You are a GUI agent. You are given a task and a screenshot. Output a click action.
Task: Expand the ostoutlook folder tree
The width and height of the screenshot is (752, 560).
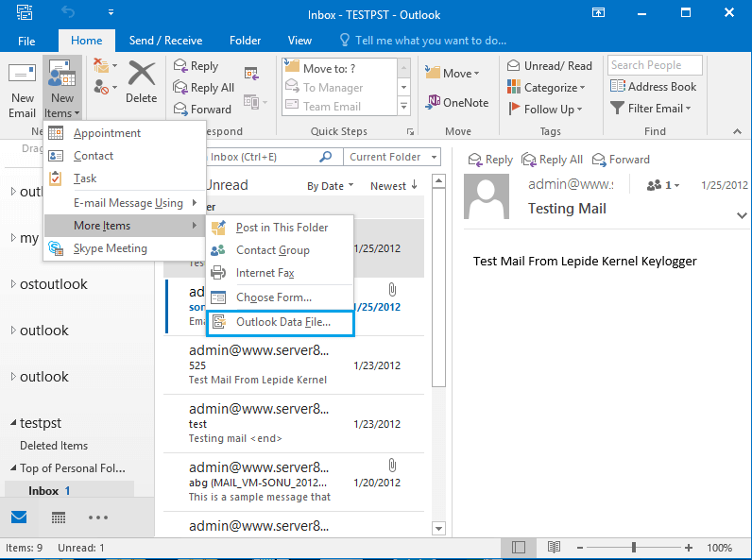[x=13, y=284]
